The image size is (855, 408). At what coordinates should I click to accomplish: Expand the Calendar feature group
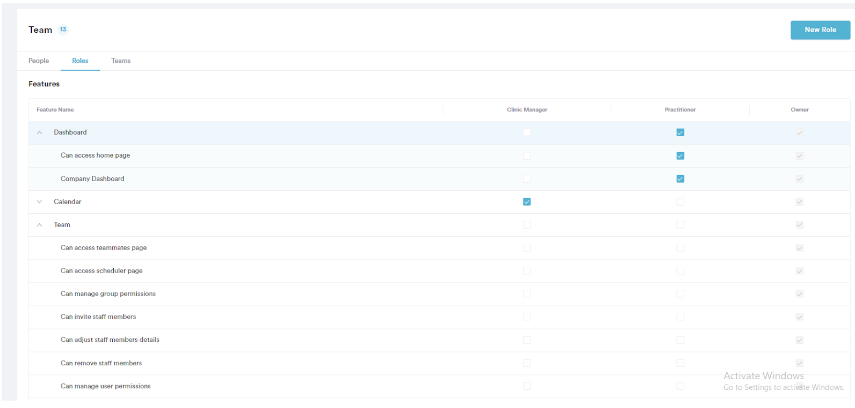[40, 202]
